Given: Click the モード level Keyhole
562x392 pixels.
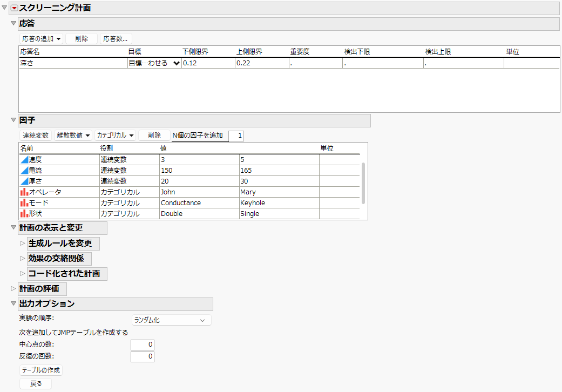Looking at the screenshot, I should tap(279, 203).
